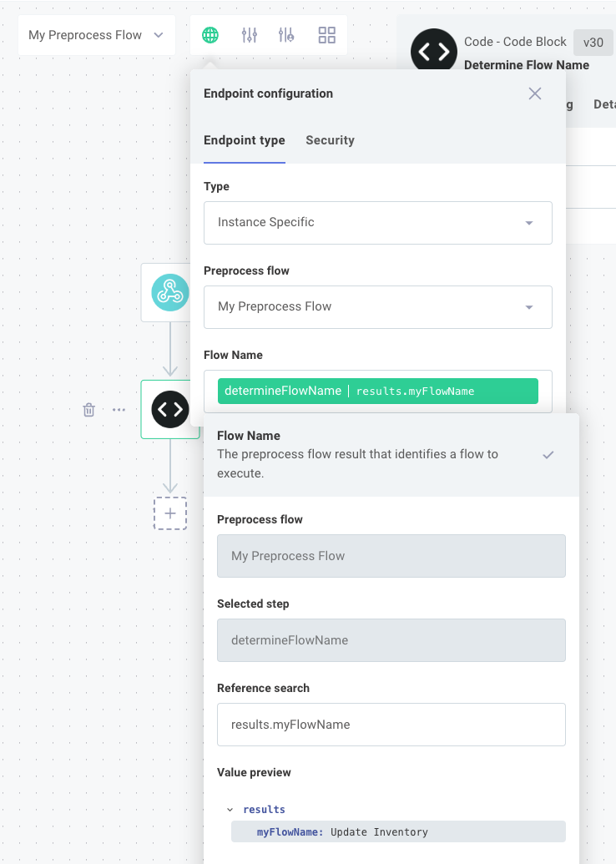The width and height of the screenshot is (616, 864).
Task: Close the Endpoint configuration dialog
Action: [x=534, y=93]
